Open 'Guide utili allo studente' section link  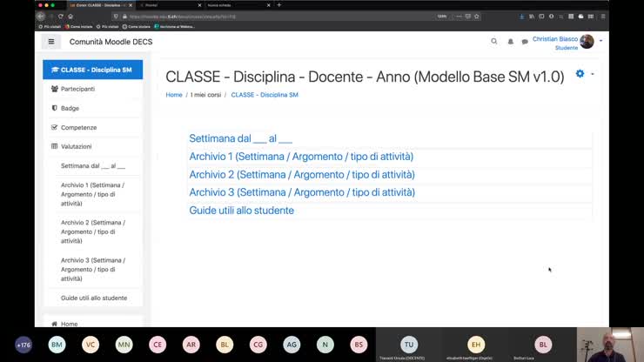tap(241, 211)
